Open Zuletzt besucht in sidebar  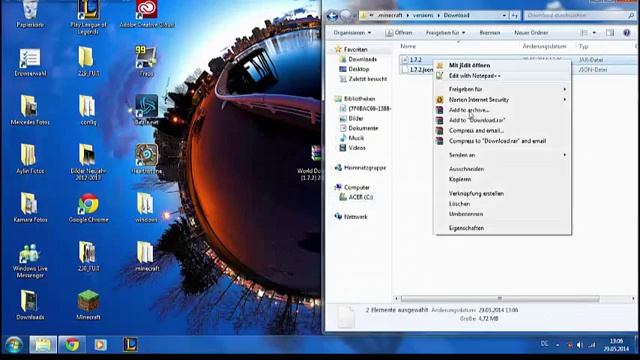point(363,79)
